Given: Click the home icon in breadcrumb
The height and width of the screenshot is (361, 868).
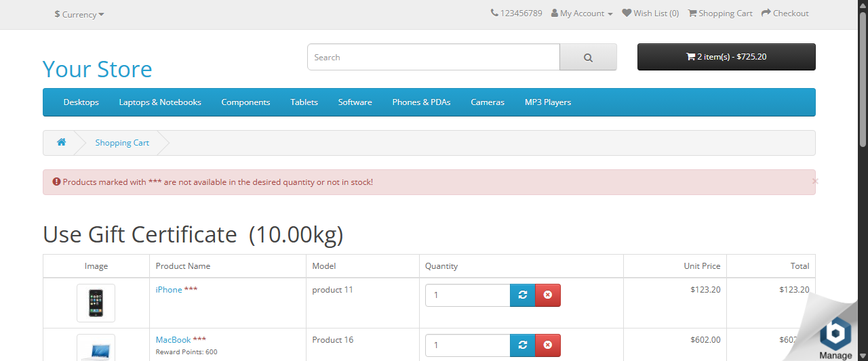Looking at the screenshot, I should 61,142.
